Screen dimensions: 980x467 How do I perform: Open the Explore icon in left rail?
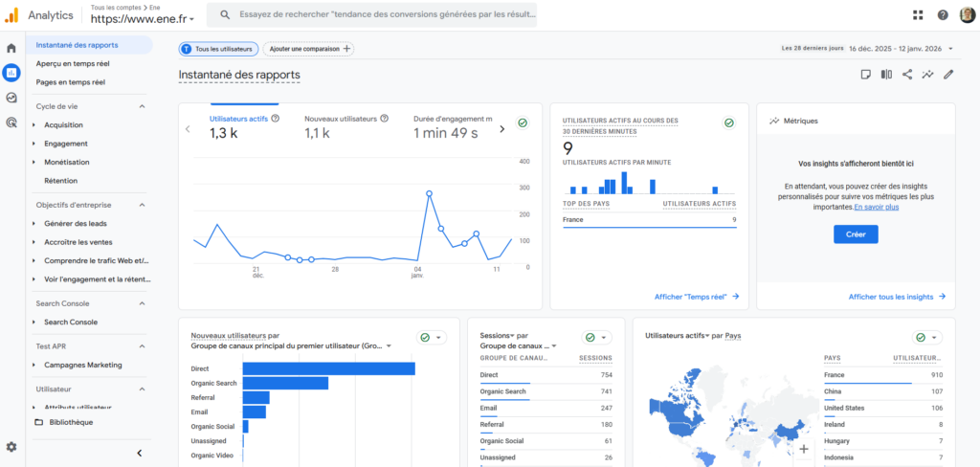click(x=11, y=98)
